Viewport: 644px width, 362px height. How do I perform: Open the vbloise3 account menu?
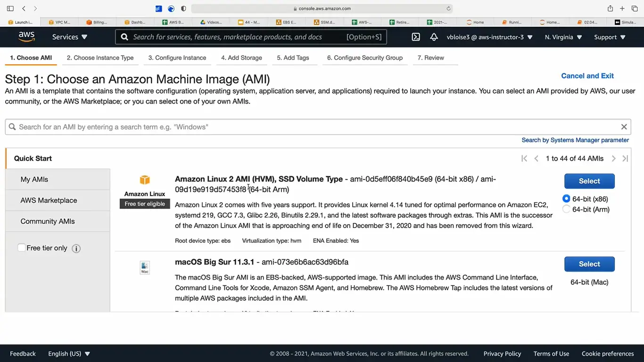click(489, 37)
